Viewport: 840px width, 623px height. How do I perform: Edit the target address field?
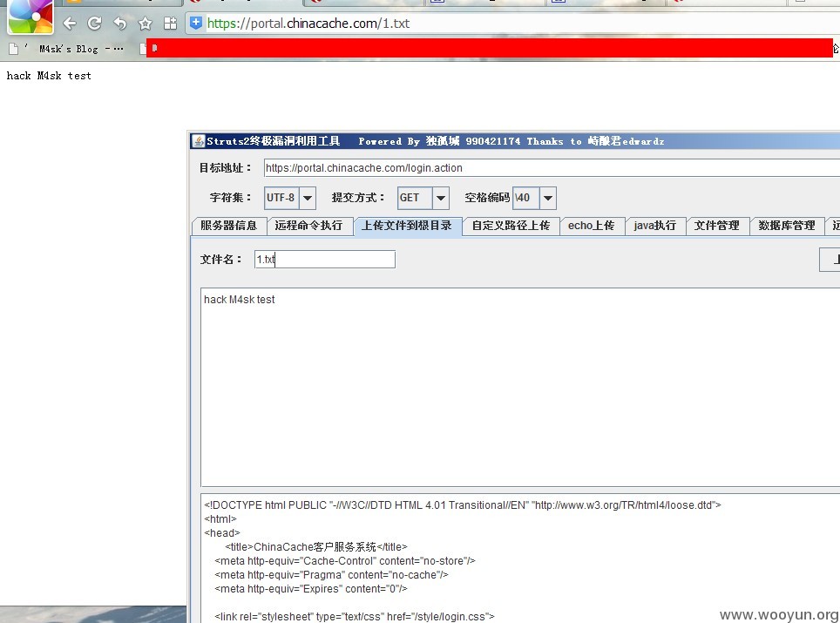tap(552, 167)
